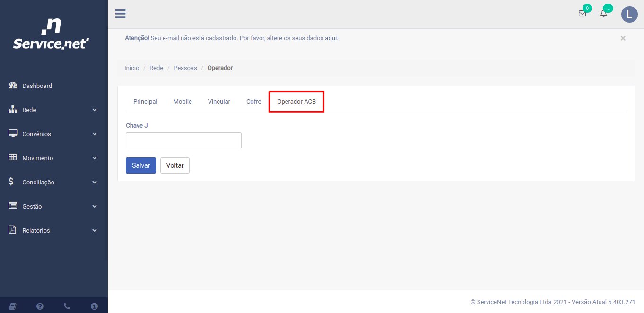Viewport: 644px width, 313px height.
Task: Click the help question mark icon
Action: click(40, 306)
